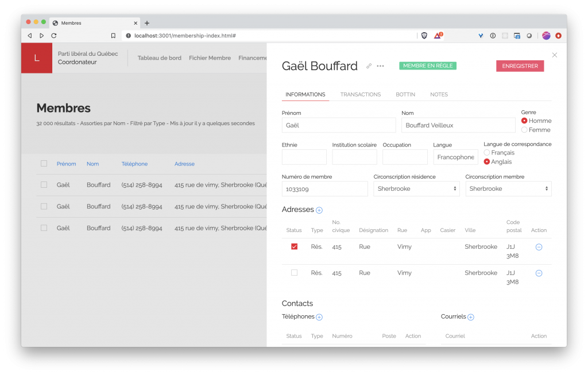Click the link icon beside Gaël Bouffard
The height and width of the screenshot is (375, 588).
(369, 66)
